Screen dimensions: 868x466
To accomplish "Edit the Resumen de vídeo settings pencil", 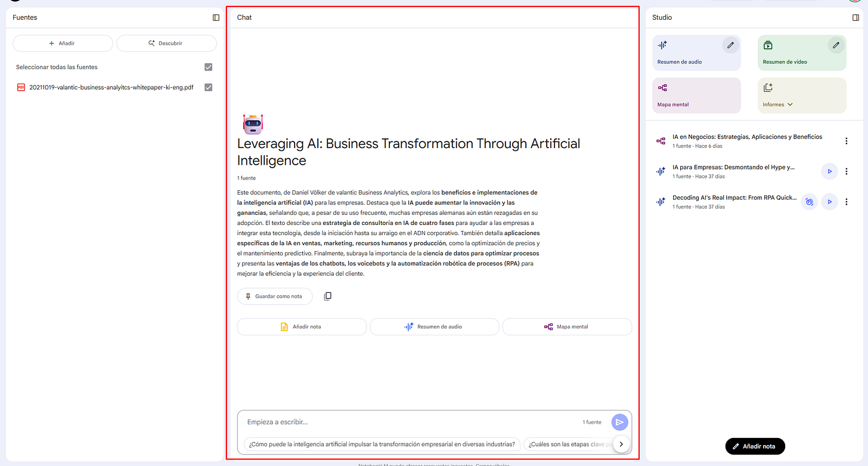I will tap(836, 45).
